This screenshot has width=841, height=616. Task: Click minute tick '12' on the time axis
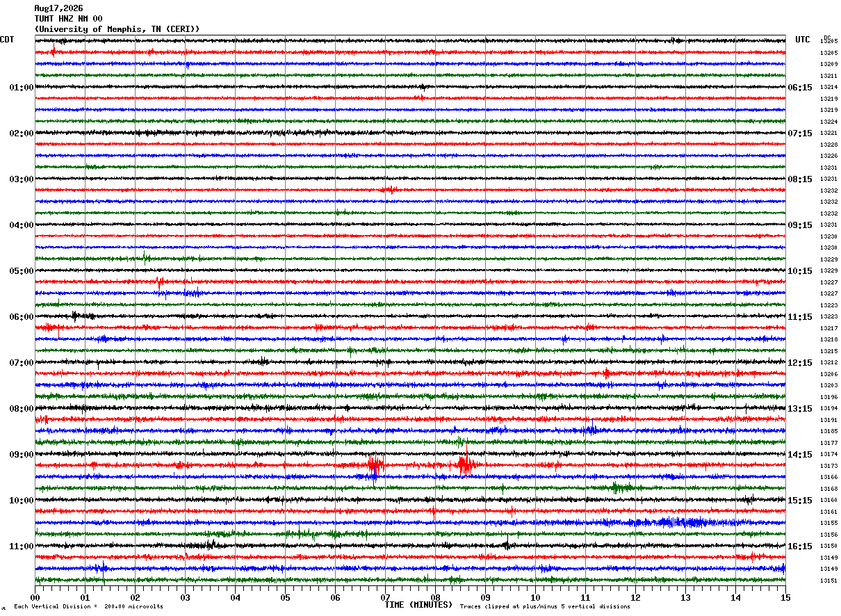(x=635, y=597)
